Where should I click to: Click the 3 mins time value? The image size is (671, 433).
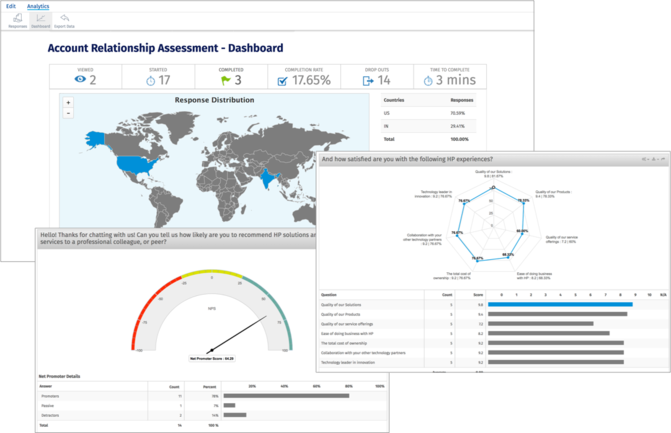coord(456,80)
